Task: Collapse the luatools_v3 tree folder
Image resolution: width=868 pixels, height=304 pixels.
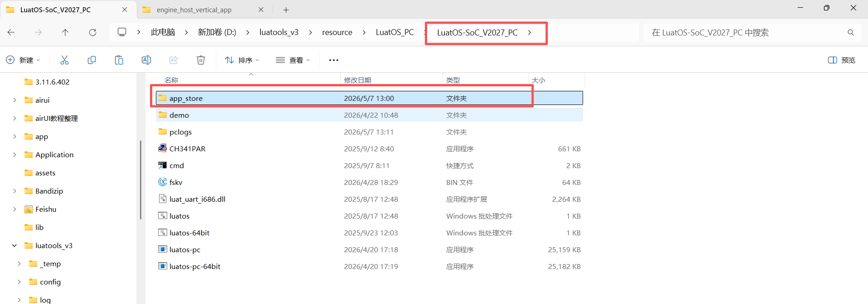Action: (x=15, y=245)
